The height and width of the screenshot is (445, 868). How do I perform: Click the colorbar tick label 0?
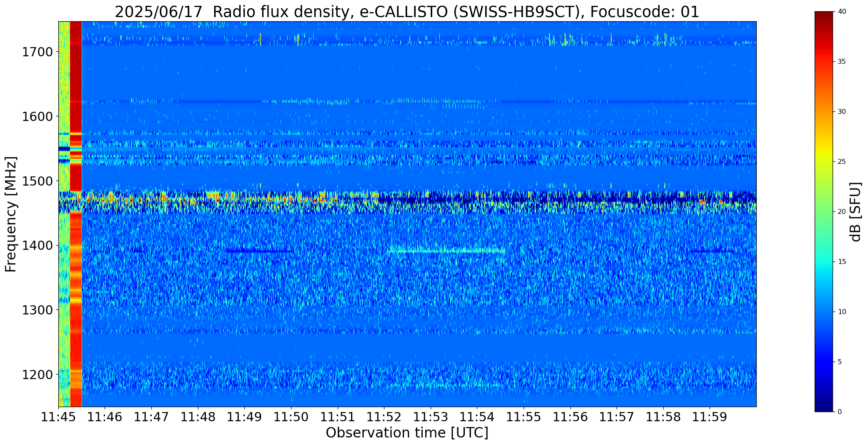click(840, 412)
